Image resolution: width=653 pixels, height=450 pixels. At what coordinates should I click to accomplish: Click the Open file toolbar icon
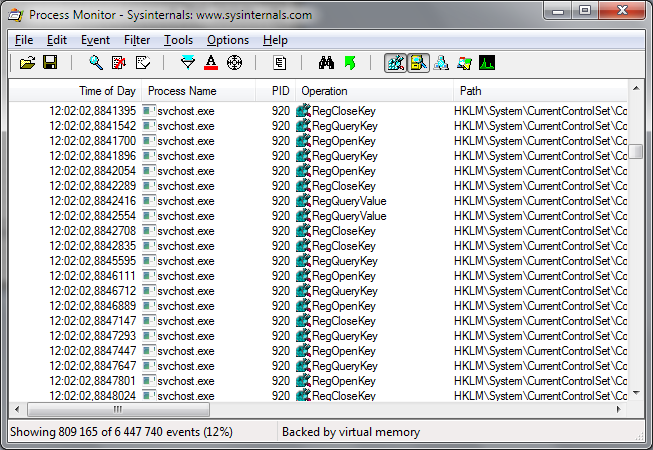[27, 63]
